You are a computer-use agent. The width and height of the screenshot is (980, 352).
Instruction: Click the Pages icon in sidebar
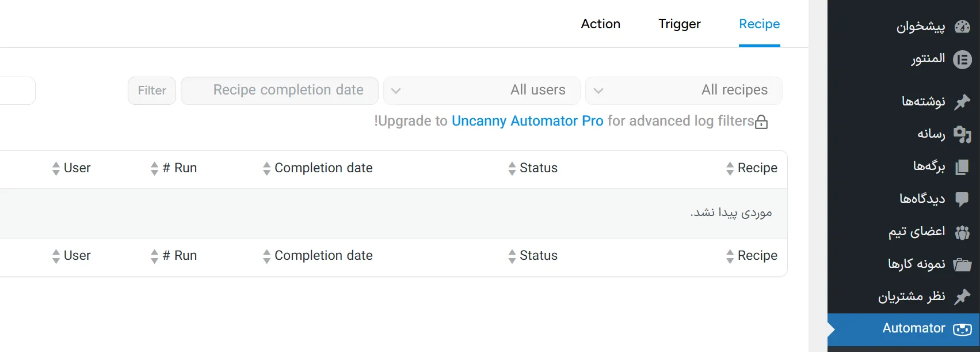click(962, 167)
